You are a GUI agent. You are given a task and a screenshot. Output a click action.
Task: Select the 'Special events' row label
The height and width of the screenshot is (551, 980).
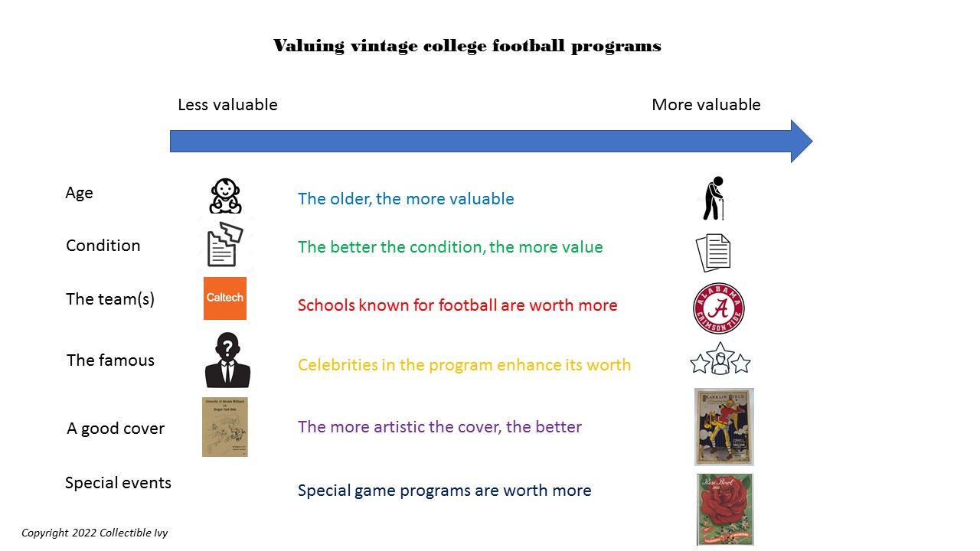(x=118, y=483)
